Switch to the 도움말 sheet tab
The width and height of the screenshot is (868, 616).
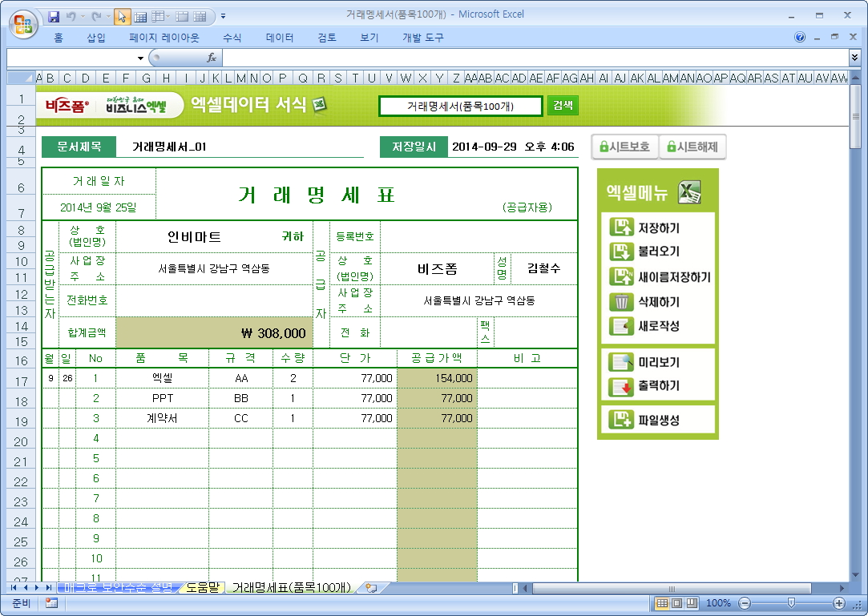point(202,588)
